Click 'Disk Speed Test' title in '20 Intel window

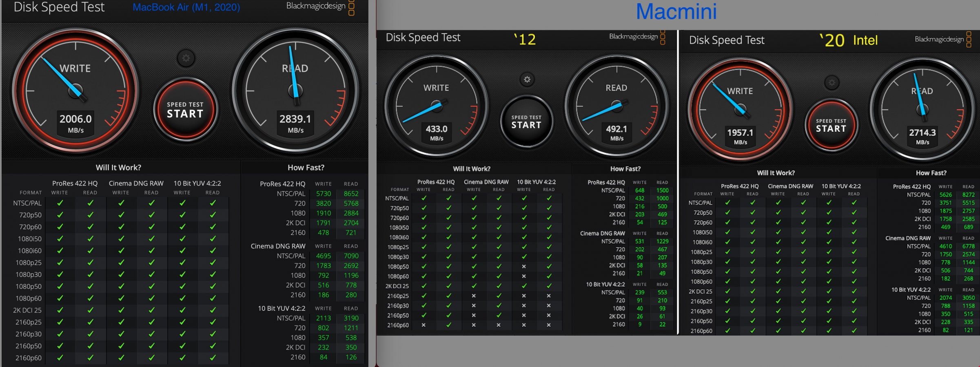[727, 40]
